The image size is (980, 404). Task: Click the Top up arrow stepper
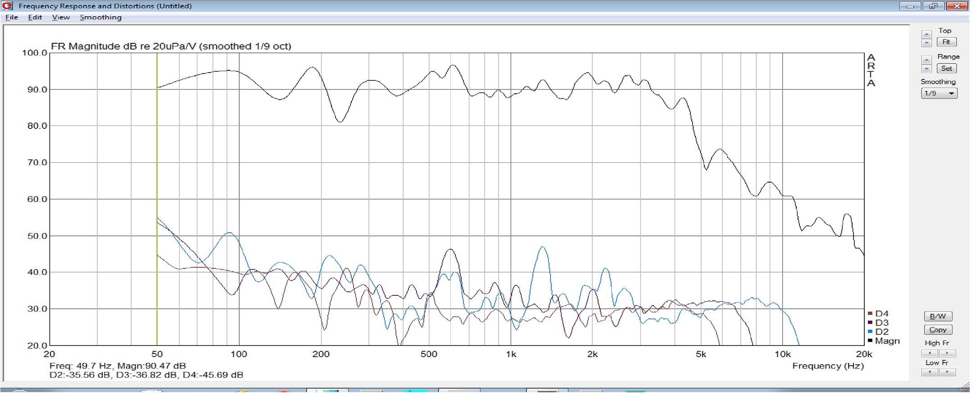click(926, 34)
